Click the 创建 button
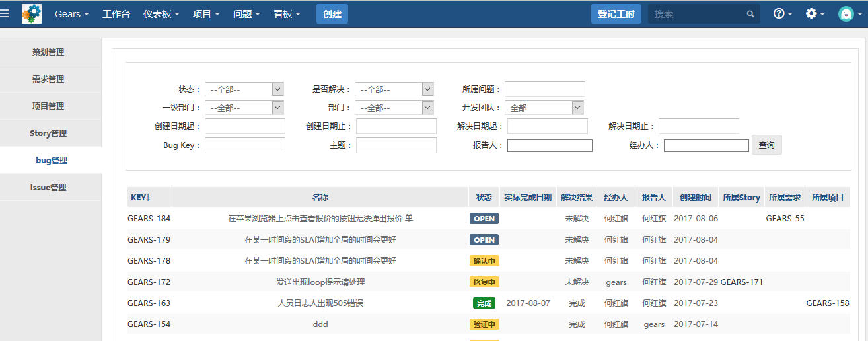 [x=332, y=14]
